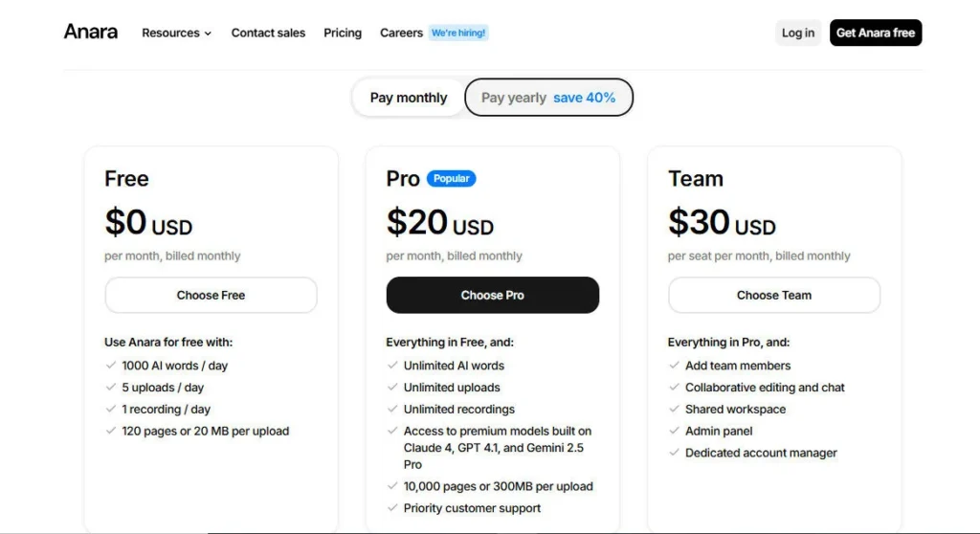Click the "save 40%" yearly label
Viewport: 980px width, 534px height.
pyautogui.click(x=584, y=98)
